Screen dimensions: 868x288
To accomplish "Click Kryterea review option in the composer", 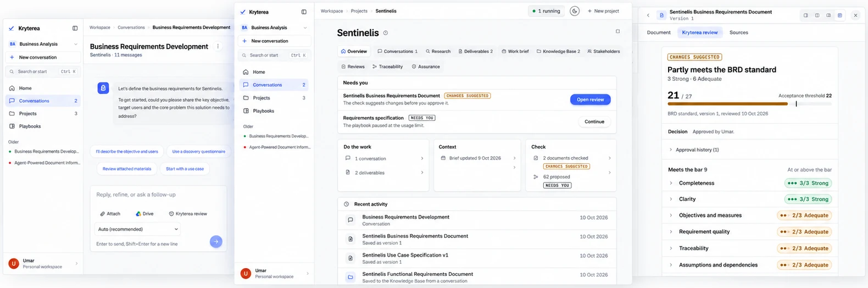I will click(188, 214).
